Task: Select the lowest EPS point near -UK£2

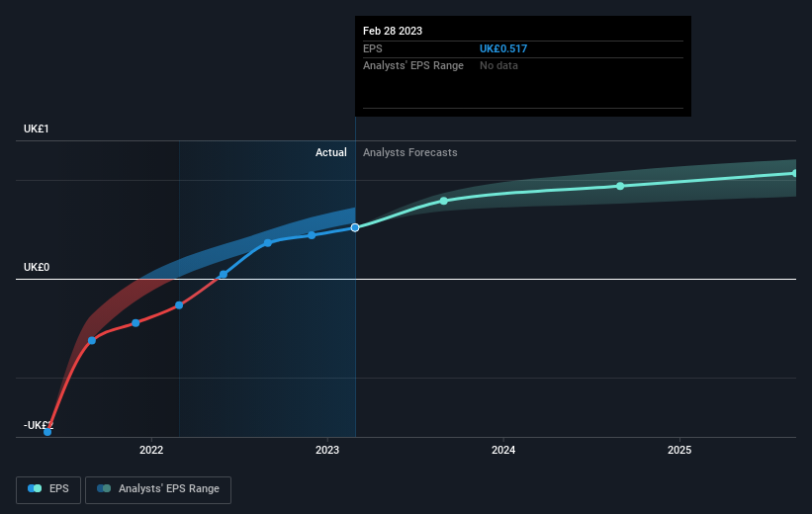Action: [47, 432]
